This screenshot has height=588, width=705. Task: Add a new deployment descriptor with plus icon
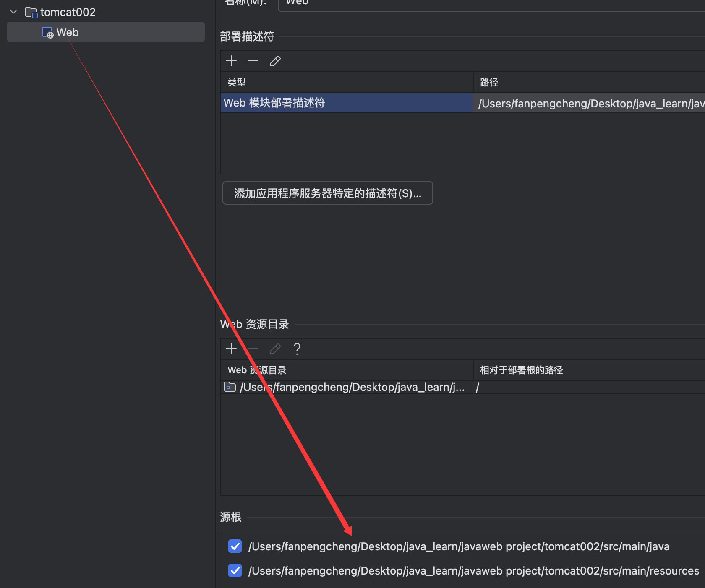point(231,61)
